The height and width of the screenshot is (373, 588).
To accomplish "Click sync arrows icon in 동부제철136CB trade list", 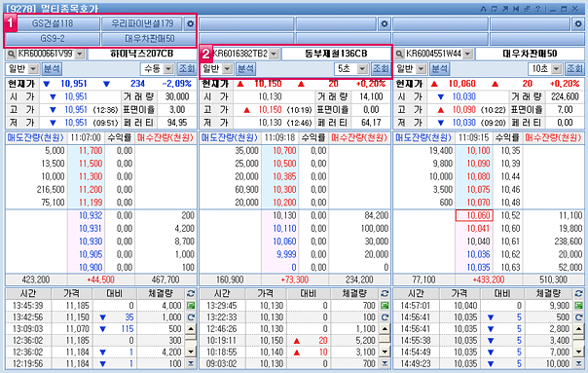I will coord(385,293).
